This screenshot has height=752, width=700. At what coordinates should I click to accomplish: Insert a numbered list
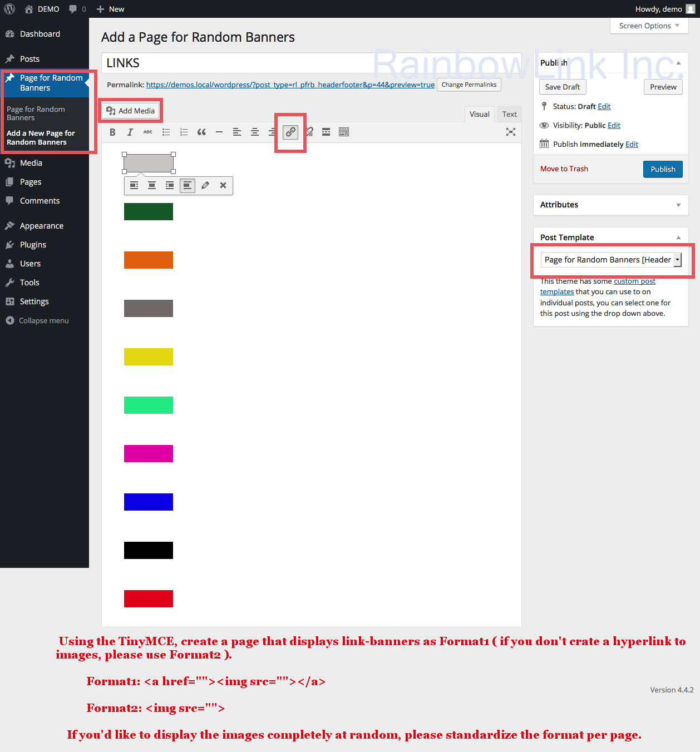coord(184,132)
